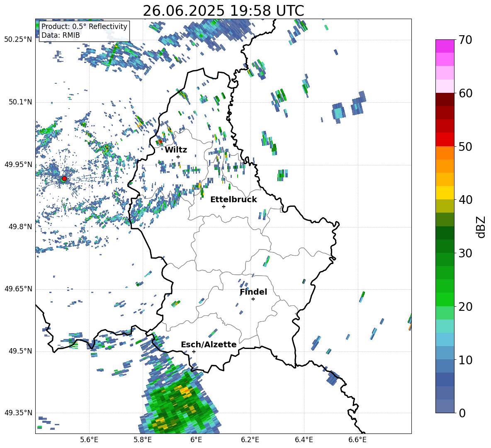The width and height of the screenshot is (491, 448).
Task: Click the 40 tick label on colorbar
Action: (465, 200)
